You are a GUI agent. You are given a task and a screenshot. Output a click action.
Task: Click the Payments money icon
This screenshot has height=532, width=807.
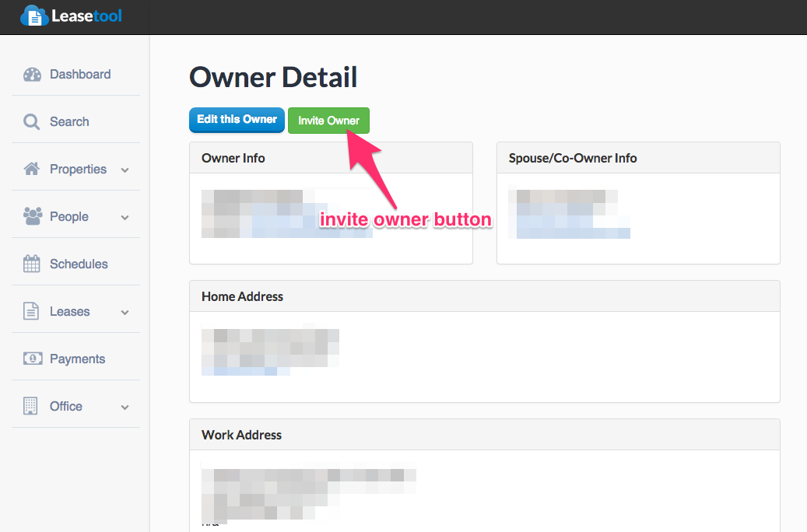pos(32,359)
